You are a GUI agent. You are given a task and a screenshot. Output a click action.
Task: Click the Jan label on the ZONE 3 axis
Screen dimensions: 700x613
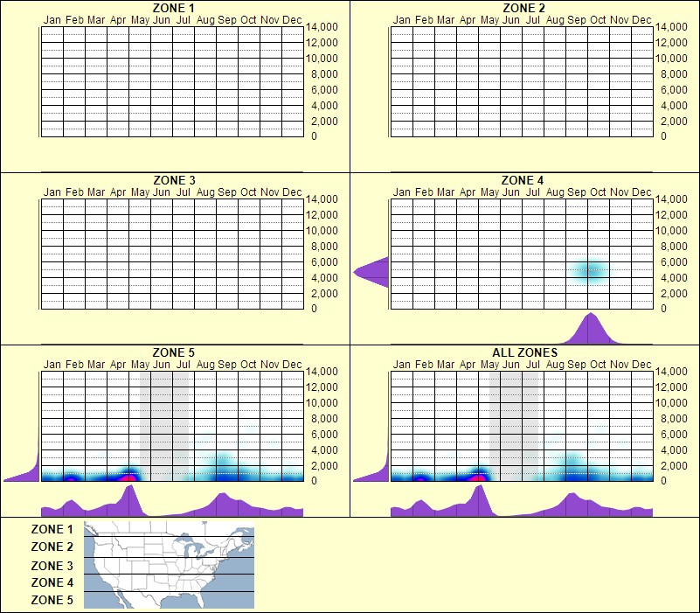pos(52,191)
